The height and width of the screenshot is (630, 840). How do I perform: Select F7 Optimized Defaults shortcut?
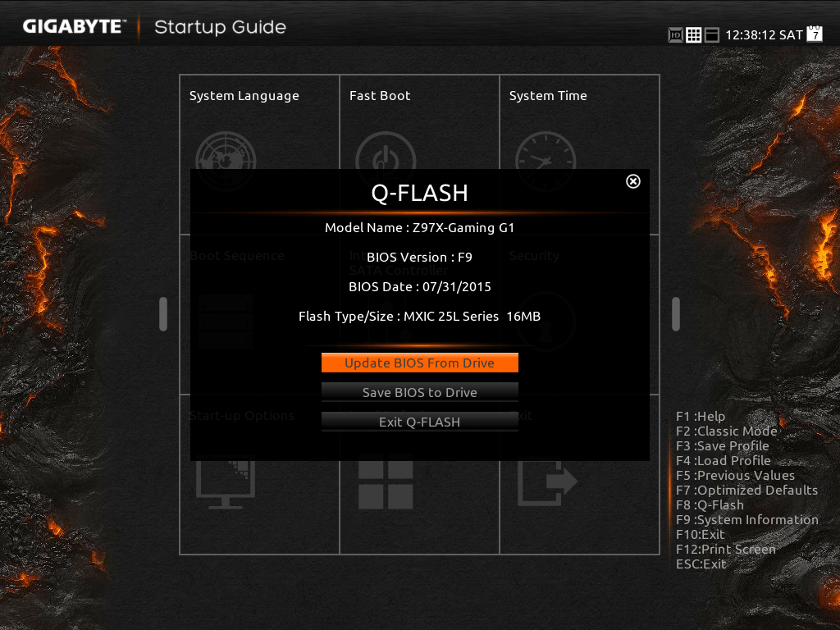pyautogui.click(x=746, y=491)
